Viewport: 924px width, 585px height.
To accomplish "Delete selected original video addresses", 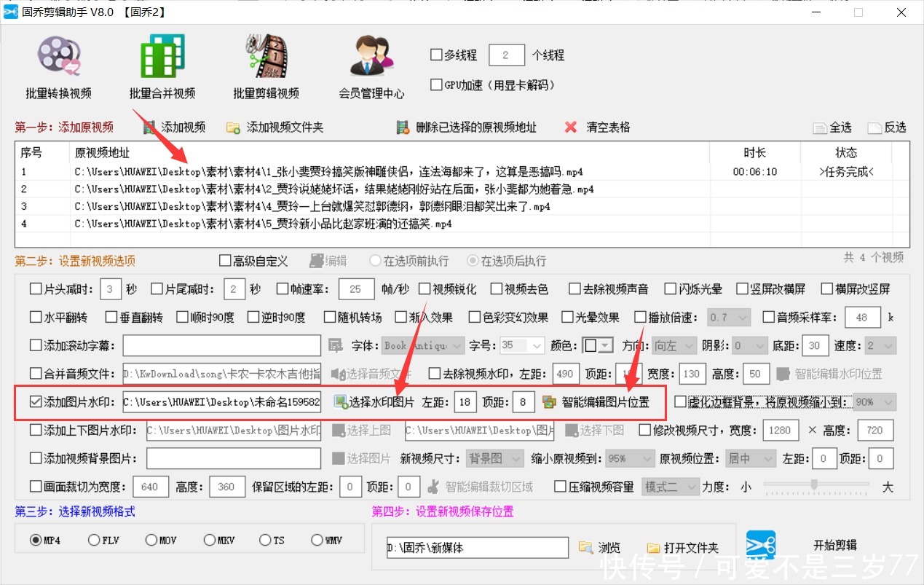I will [x=403, y=127].
